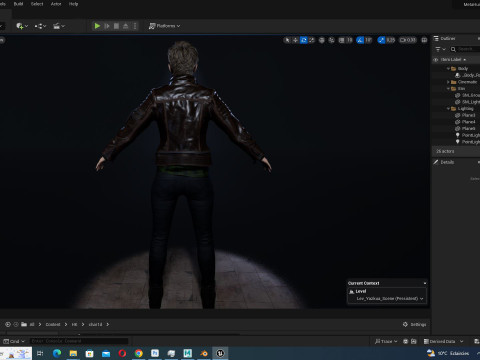
Task: Click the Details panel tab
Action: [444, 162]
